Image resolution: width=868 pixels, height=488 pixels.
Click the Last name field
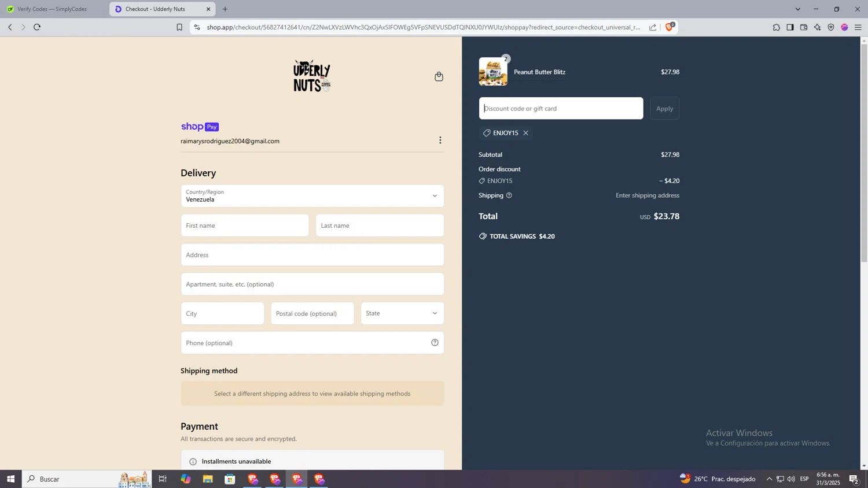[380, 225]
